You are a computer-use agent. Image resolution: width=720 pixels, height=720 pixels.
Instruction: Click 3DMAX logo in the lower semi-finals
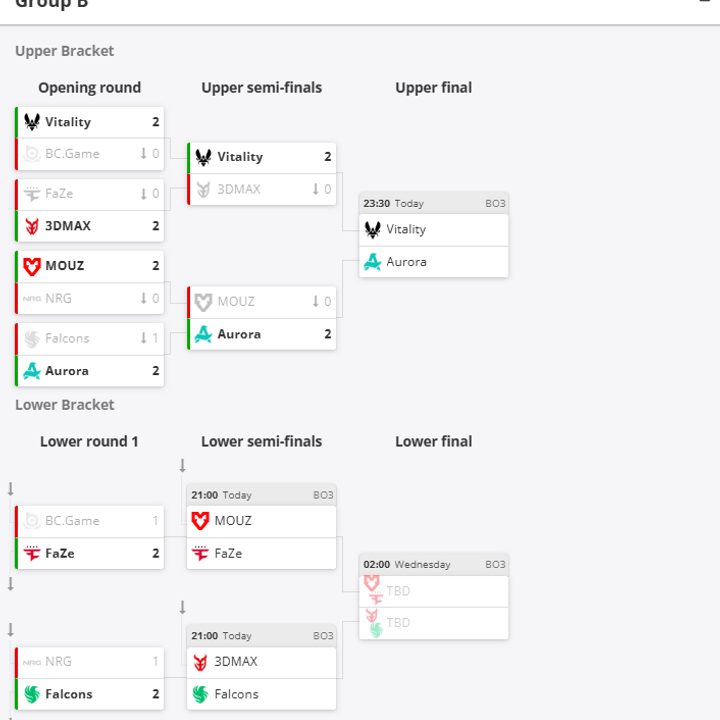[201, 662]
